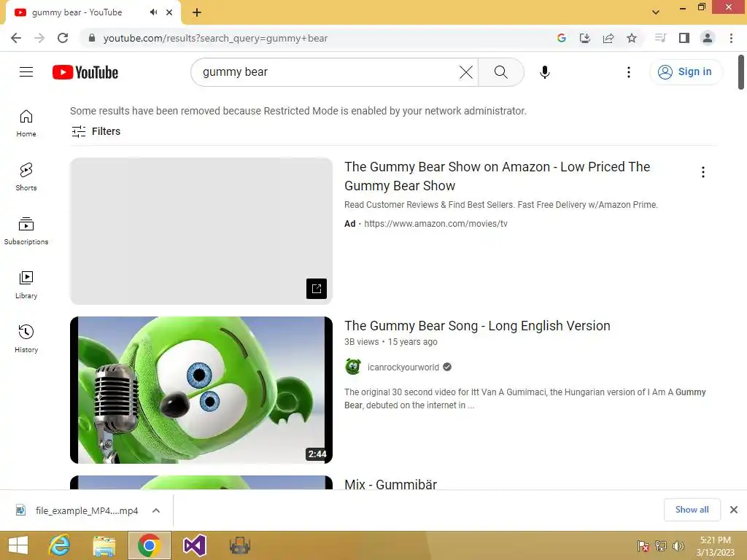Clear the search box with the X
The image size is (747, 560).
pyautogui.click(x=466, y=72)
